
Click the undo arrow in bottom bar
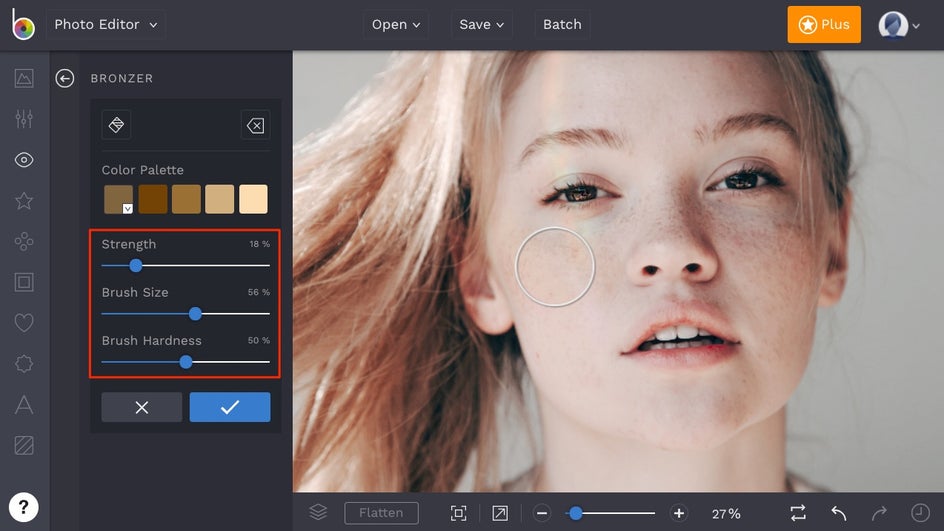coord(838,513)
